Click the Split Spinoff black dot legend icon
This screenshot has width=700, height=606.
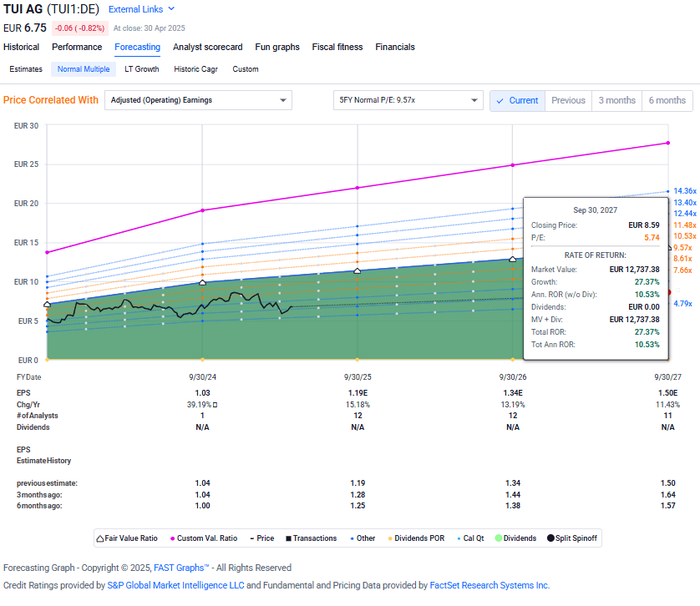tap(550, 538)
